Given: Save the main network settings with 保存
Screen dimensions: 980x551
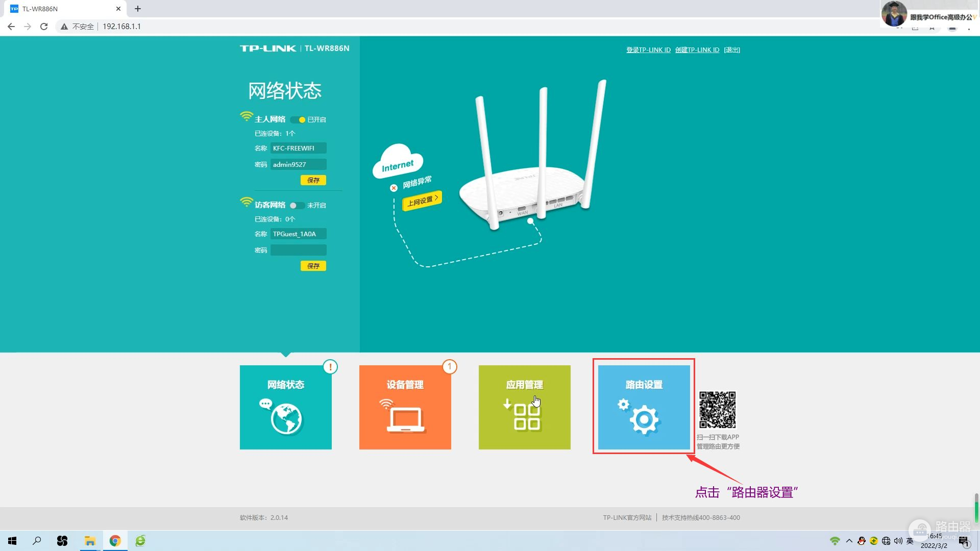Looking at the screenshot, I should pyautogui.click(x=313, y=180).
